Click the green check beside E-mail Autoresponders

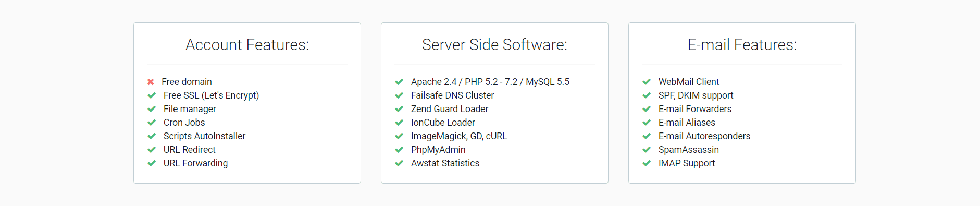pyautogui.click(x=647, y=136)
